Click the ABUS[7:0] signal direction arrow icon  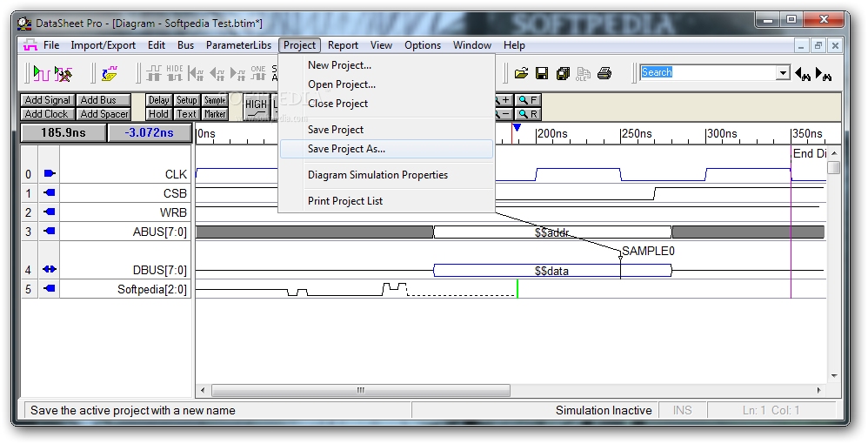50,232
